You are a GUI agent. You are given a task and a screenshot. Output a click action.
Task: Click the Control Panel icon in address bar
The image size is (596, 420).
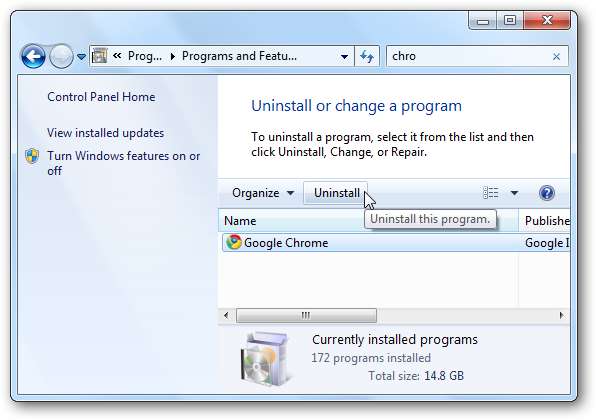point(100,56)
